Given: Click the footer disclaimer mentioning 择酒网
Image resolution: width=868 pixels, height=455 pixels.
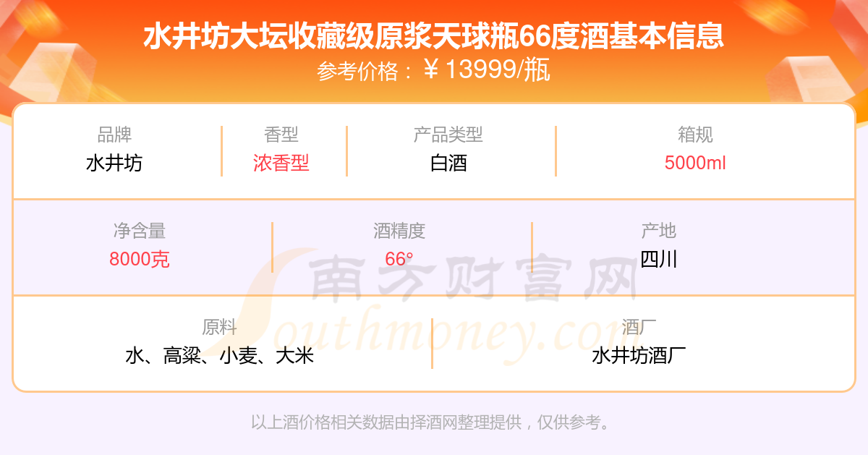Looking at the screenshot, I should (432, 422).
